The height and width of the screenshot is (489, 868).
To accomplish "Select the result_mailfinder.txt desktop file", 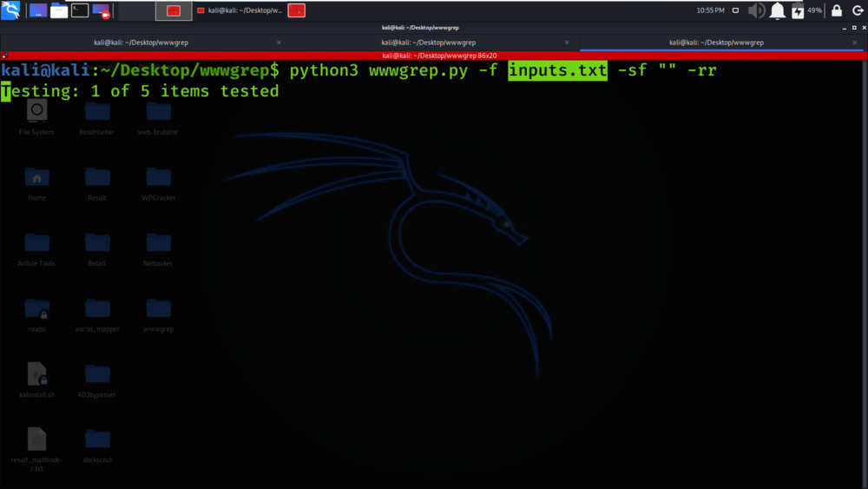I will (x=37, y=448).
